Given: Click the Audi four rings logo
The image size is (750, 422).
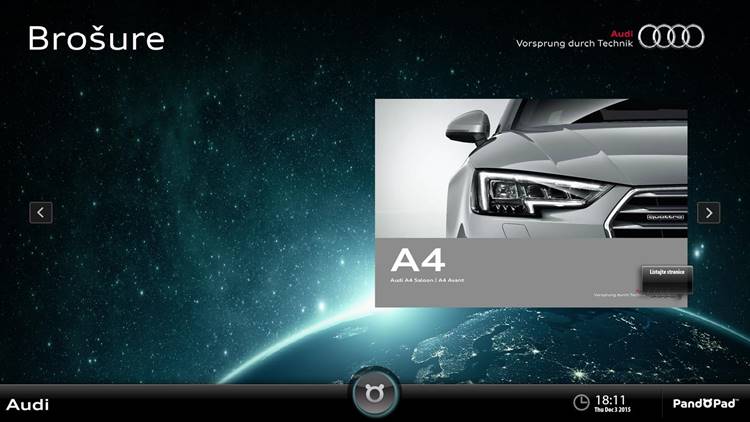Looking at the screenshot, I should tap(671, 37).
